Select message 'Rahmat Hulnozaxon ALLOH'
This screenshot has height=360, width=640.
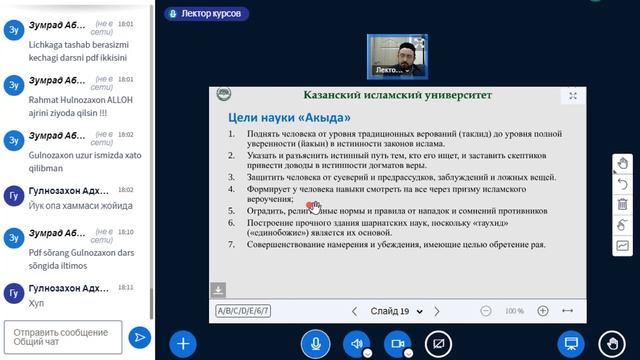click(x=80, y=100)
